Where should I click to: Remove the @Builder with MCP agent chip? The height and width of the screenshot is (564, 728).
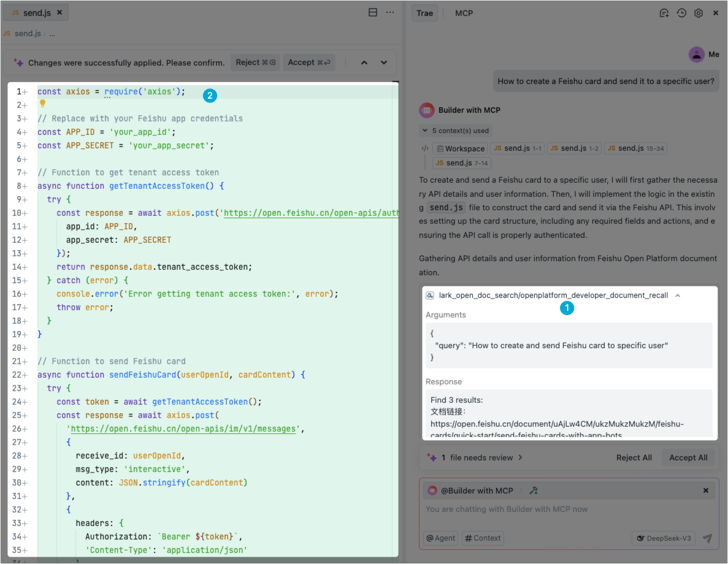pyautogui.click(x=706, y=490)
